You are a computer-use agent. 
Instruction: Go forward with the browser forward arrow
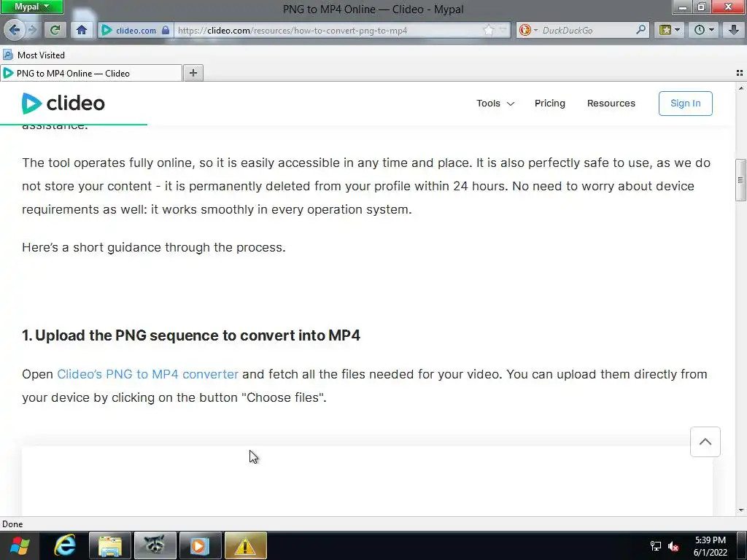point(33,30)
